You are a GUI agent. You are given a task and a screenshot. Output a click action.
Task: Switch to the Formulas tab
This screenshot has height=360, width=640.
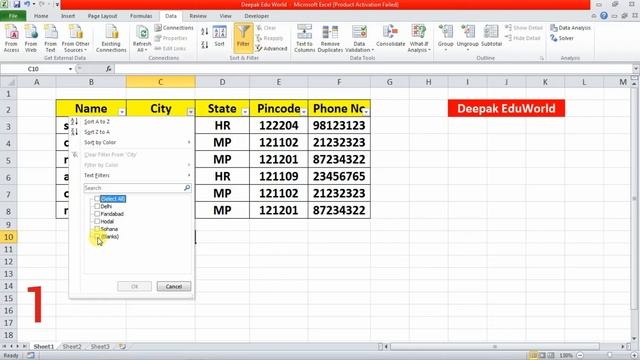pos(141,16)
